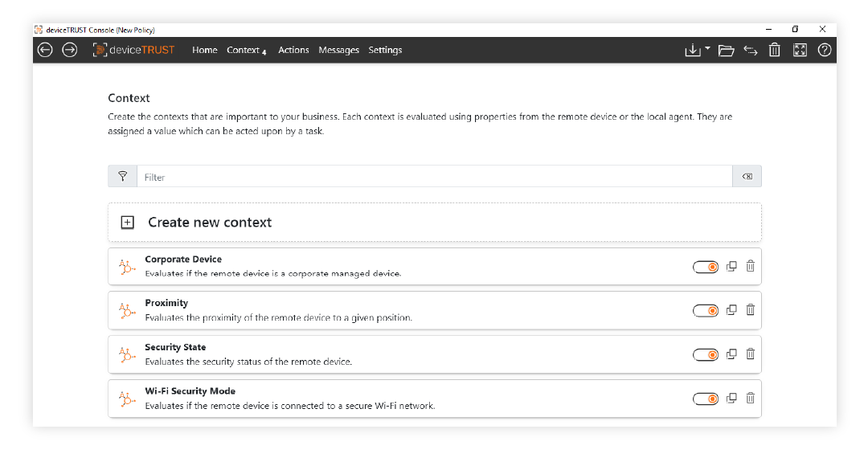Expand the Security State context row

point(402,354)
